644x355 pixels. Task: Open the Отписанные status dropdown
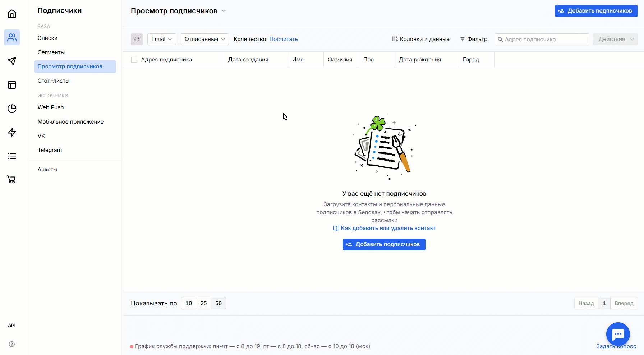[x=204, y=39]
